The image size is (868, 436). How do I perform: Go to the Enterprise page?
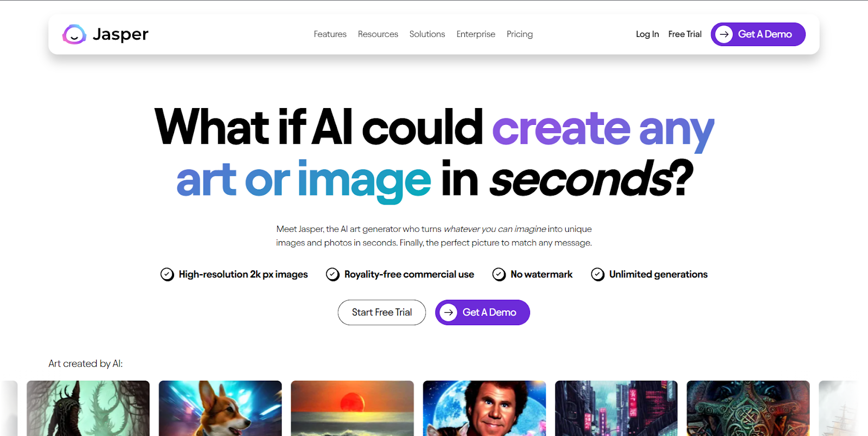476,34
